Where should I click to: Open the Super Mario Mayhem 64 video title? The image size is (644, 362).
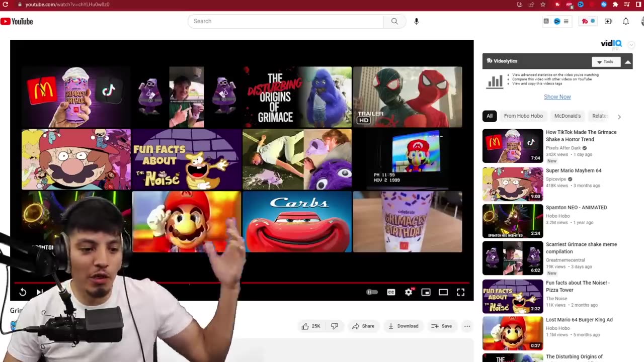(x=574, y=170)
